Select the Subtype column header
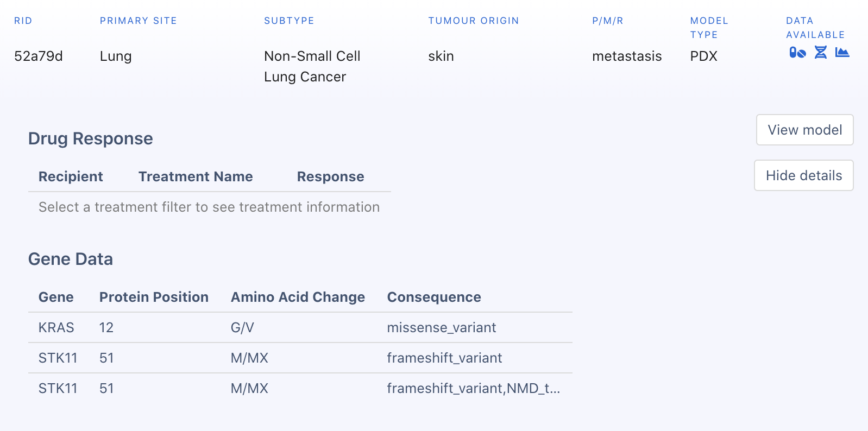The height and width of the screenshot is (431, 868). point(289,21)
